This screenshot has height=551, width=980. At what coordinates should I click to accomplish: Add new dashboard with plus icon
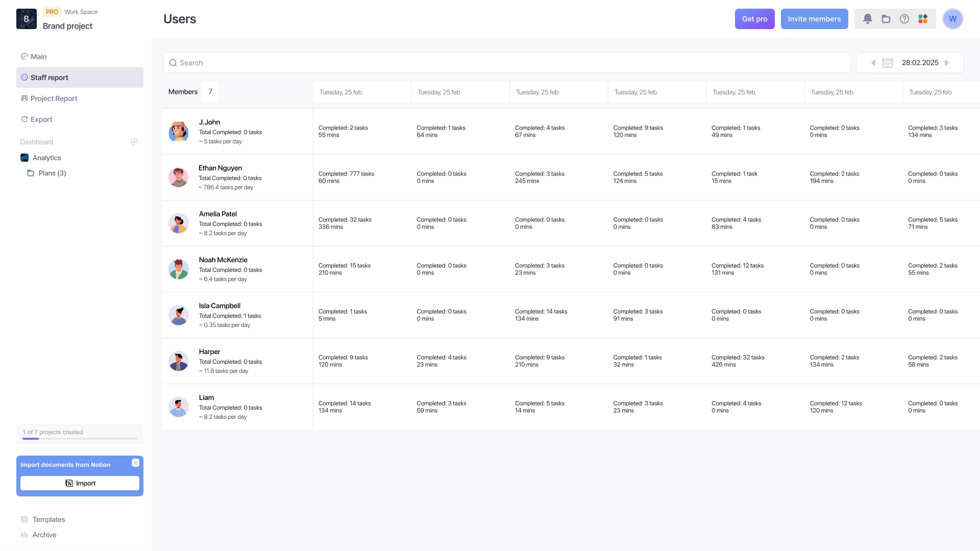click(134, 142)
